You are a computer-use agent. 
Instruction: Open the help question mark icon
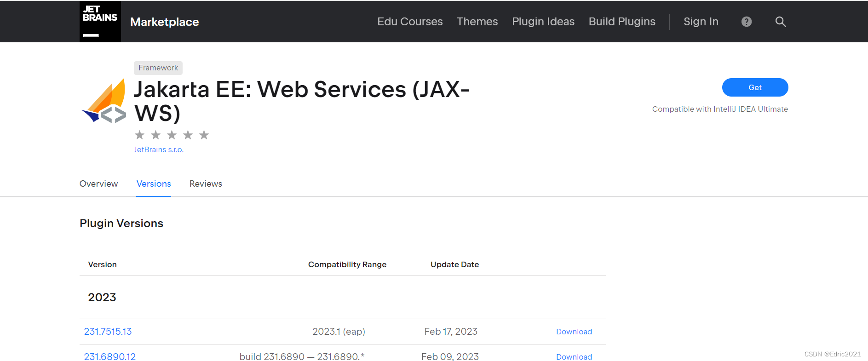[747, 22]
